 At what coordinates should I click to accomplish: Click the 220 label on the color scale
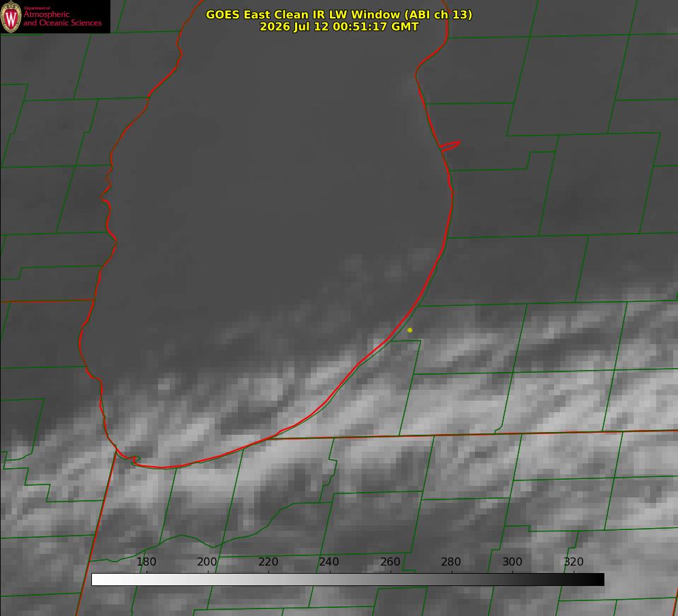tap(268, 561)
